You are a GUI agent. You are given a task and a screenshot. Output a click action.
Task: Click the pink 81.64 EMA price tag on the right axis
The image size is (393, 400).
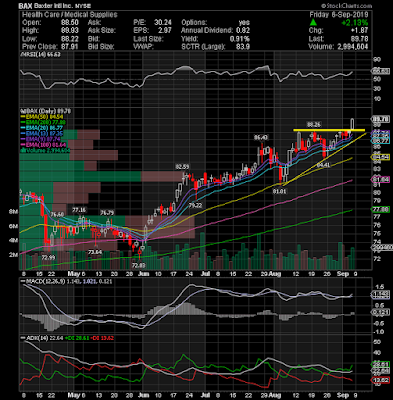coord(380,180)
